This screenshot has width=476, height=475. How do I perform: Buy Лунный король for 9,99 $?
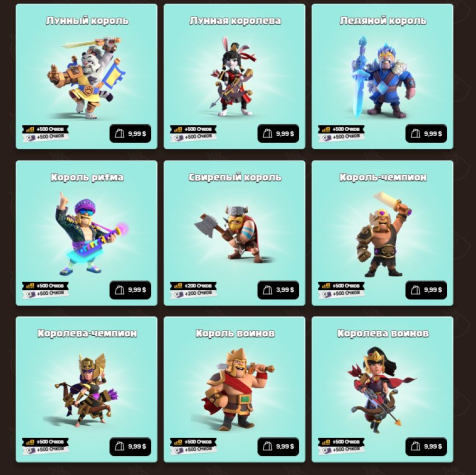point(130,134)
